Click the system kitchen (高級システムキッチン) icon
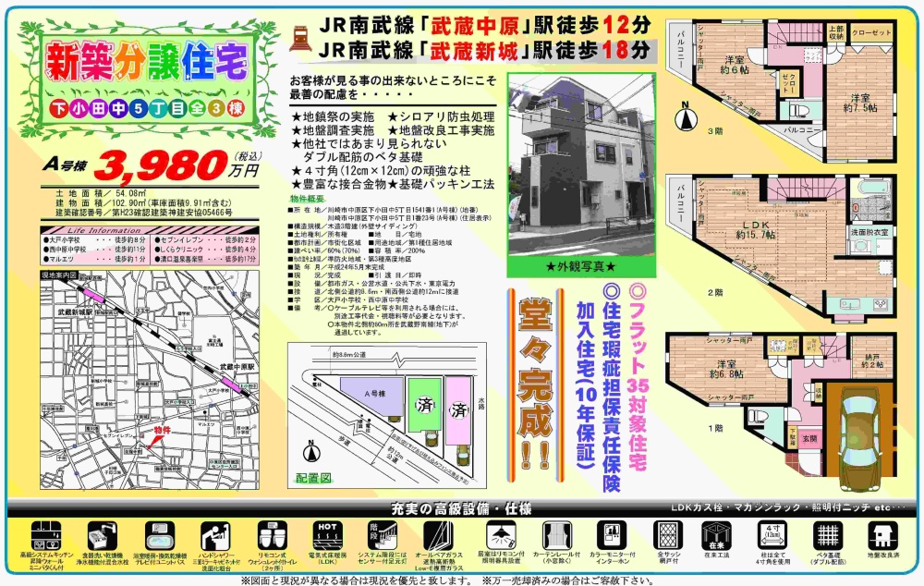Screen dimensions: 924x586 coord(46,535)
